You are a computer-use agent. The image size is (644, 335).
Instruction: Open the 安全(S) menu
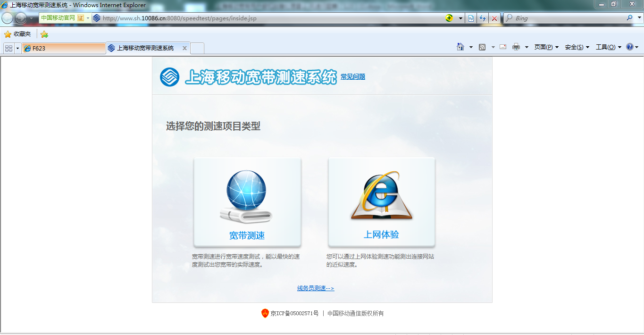[577, 47]
